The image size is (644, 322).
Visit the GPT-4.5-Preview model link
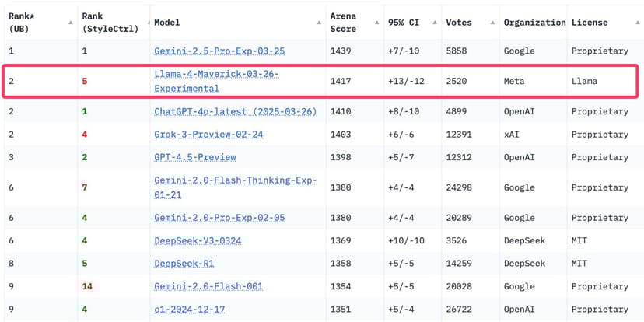pos(195,157)
